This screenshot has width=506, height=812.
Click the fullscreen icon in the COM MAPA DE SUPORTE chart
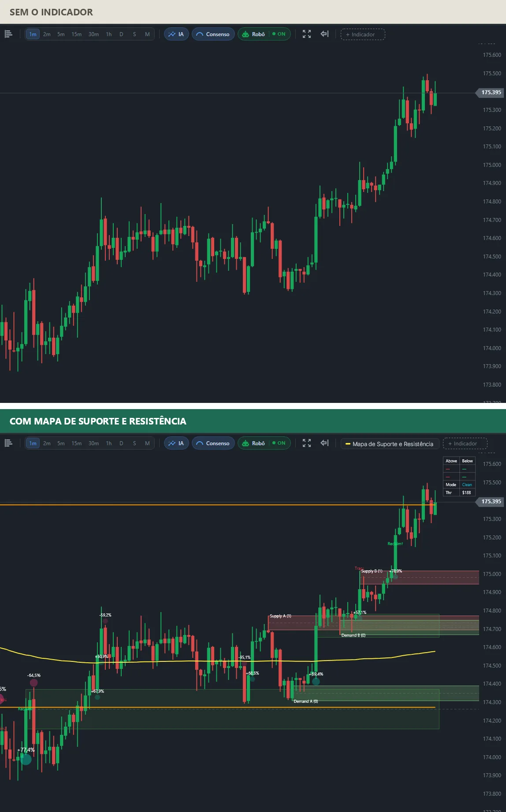pyautogui.click(x=307, y=443)
